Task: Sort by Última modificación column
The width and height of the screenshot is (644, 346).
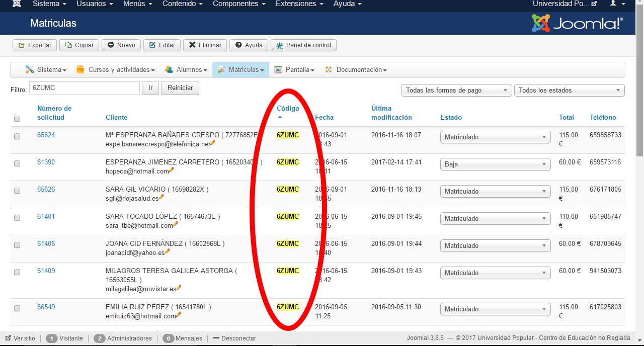Action: point(391,113)
